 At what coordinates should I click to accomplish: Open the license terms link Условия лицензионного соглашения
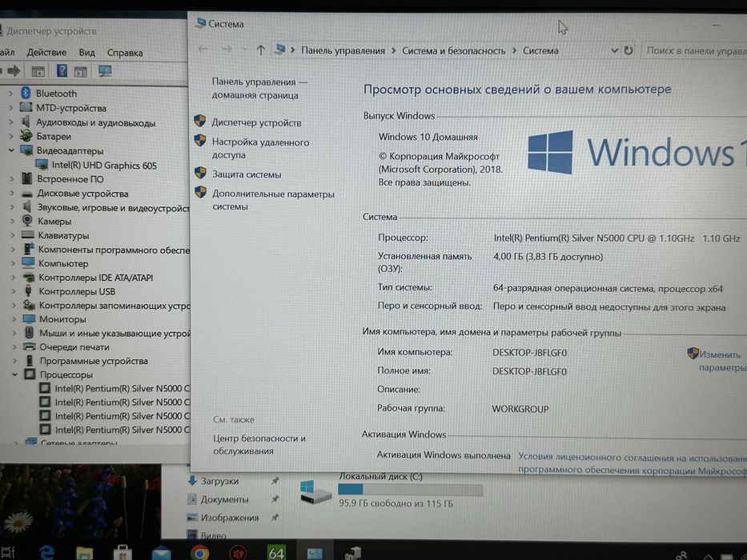pyautogui.click(x=633, y=463)
